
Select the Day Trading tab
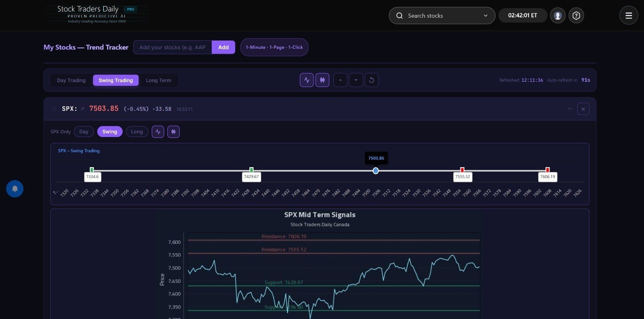(x=71, y=80)
